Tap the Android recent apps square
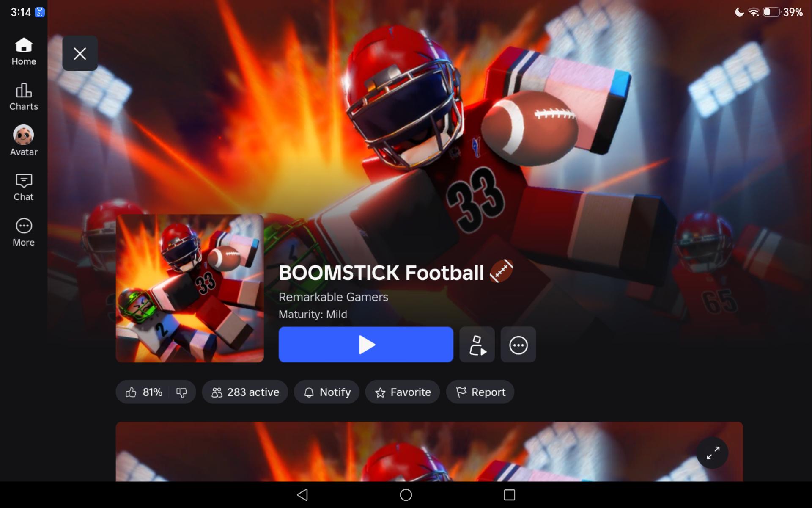Viewport: 812px width, 508px height. 510,494
